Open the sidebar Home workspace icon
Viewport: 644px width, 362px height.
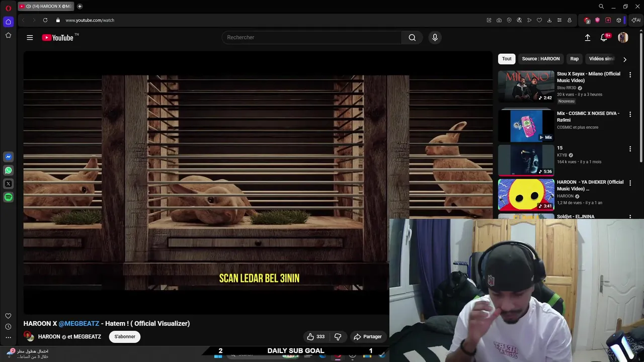click(8, 22)
